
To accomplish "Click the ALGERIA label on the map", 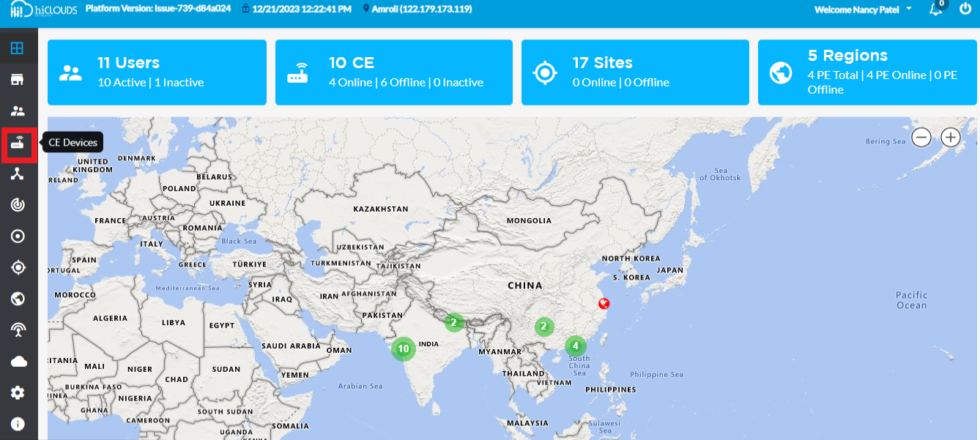I will (109, 318).
